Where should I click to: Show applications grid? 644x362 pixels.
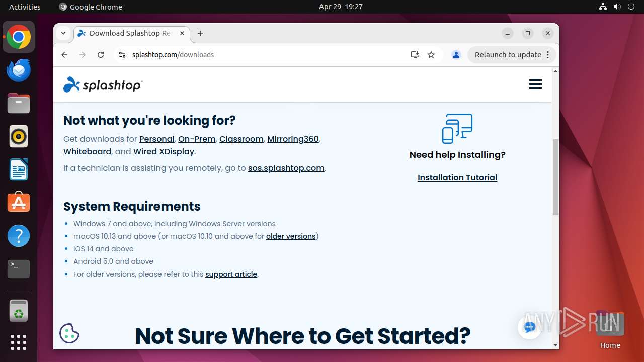click(x=19, y=342)
